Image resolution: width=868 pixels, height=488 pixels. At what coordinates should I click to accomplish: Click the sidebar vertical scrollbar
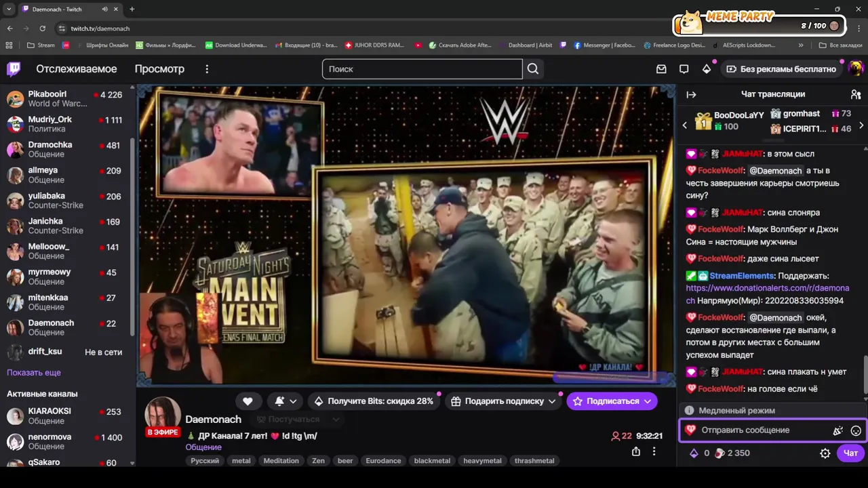pyautogui.click(x=132, y=237)
